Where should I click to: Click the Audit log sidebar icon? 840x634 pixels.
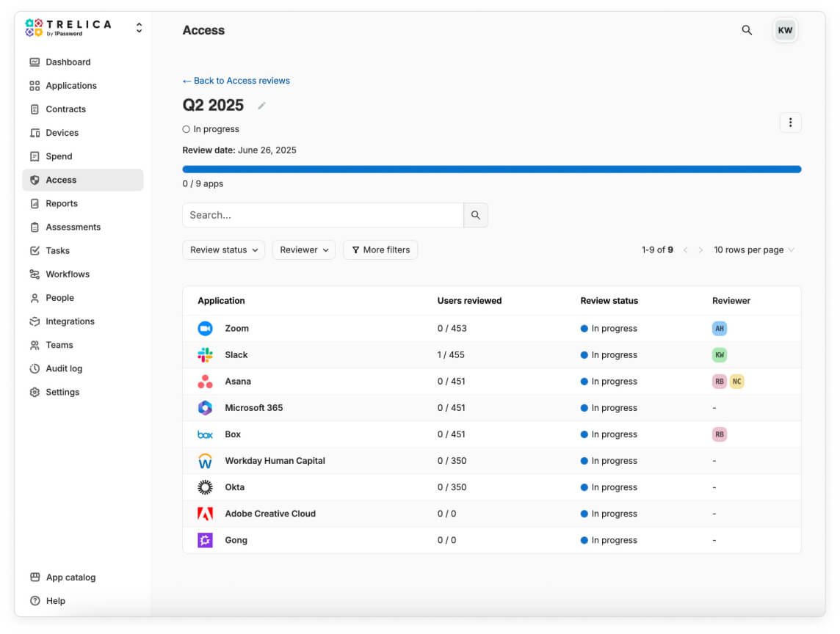(34, 368)
